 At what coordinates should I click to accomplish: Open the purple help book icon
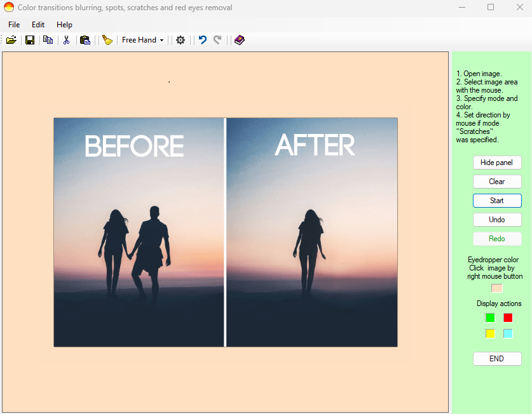[239, 40]
